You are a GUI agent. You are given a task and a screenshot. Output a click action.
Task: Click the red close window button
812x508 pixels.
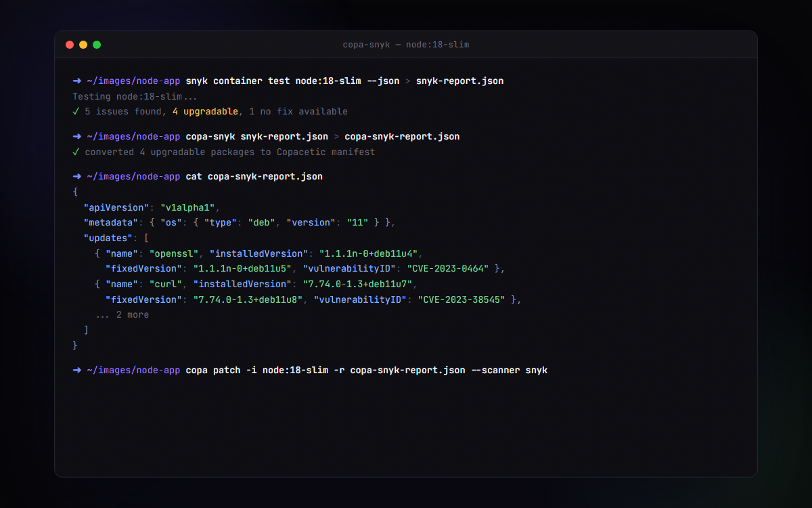point(70,45)
